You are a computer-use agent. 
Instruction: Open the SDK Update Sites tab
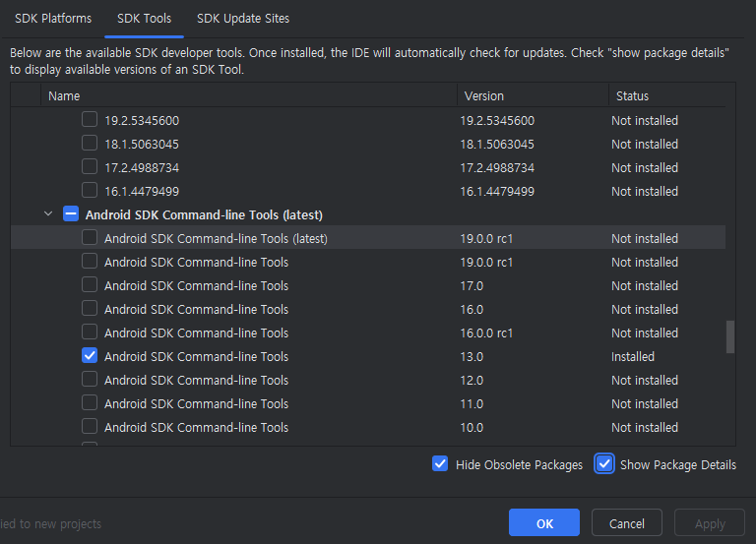coord(243,19)
